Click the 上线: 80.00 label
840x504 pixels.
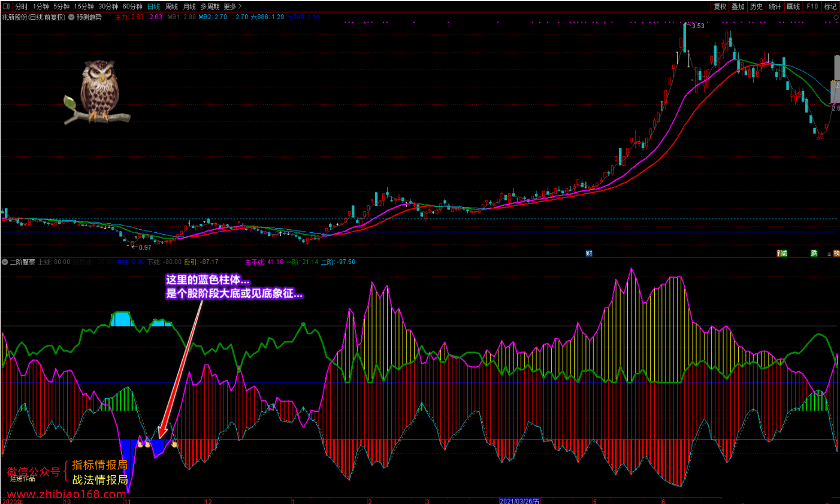[x=54, y=262]
